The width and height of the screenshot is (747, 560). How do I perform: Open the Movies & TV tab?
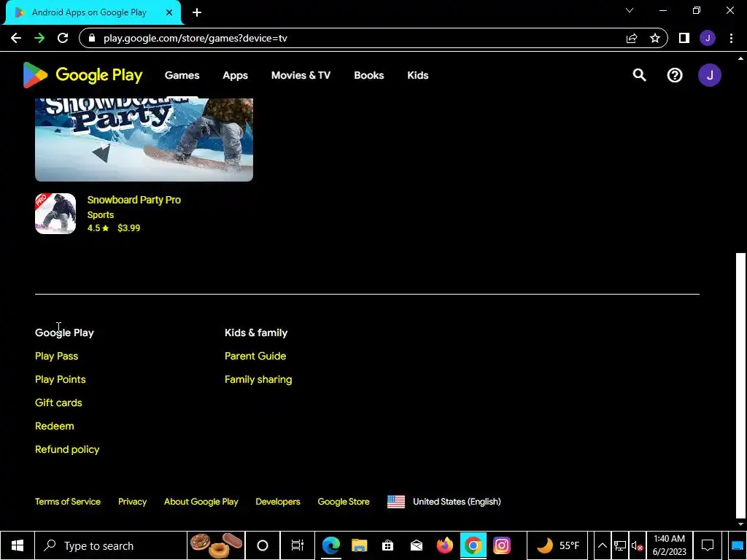tap(301, 75)
